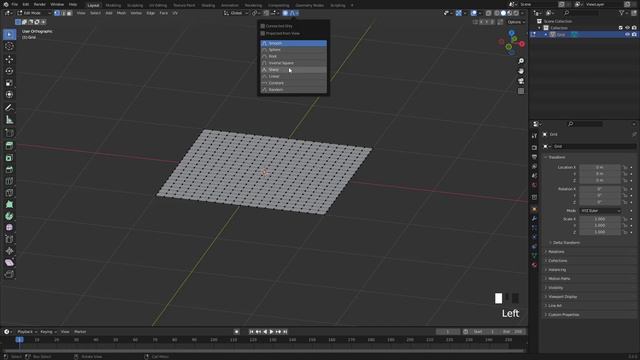Select the Cursor tool
This screenshot has width=640, height=360.
(9, 46)
